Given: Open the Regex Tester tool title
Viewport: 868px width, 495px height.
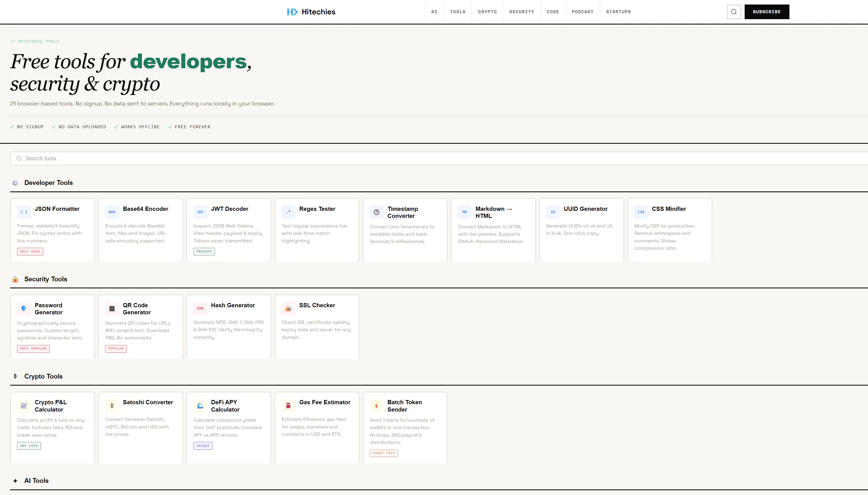Looking at the screenshot, I should pyautogui.click(x=317, y=209).
